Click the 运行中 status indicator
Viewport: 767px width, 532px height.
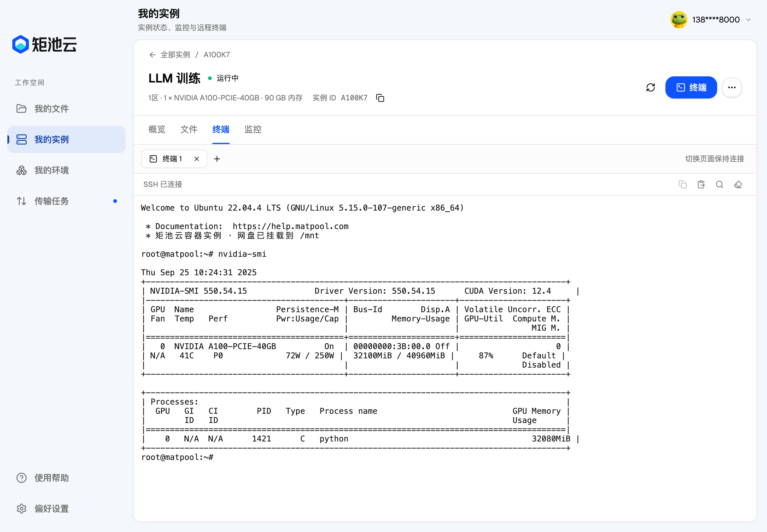click(x=223, y=78)
